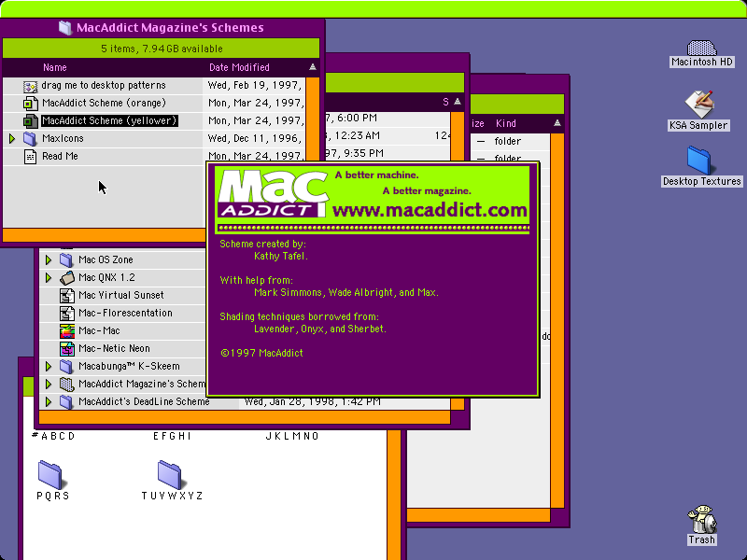Expand the Mac QNX 1.2 disclosure triangle
Viewport: 747px width, 560px height.
(49, 277)
